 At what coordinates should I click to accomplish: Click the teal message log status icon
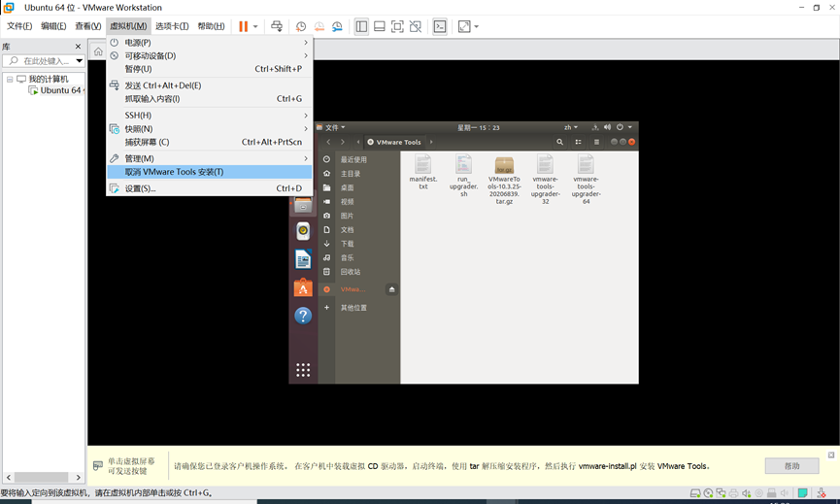click(802, 493)
